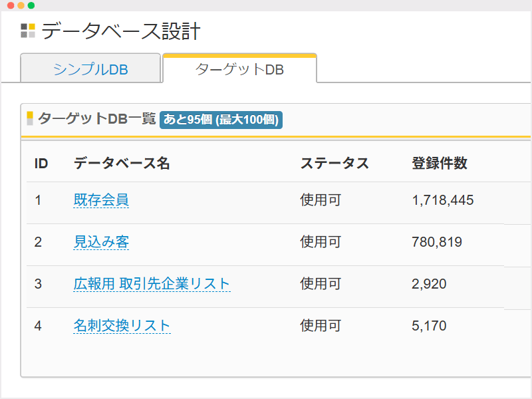Open the 名刺交換リスト database link
This screenshot has height=399, width=532.
pos(122,326)
